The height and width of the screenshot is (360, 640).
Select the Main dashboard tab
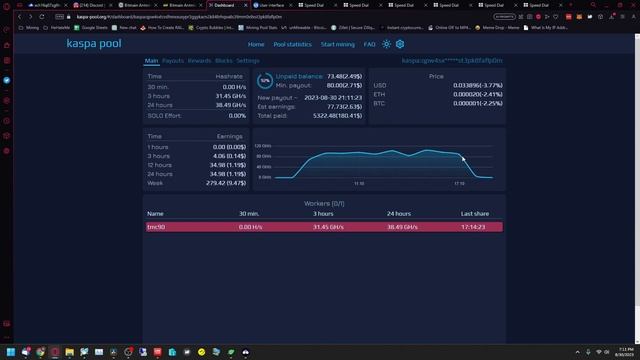tap(151, 60)
